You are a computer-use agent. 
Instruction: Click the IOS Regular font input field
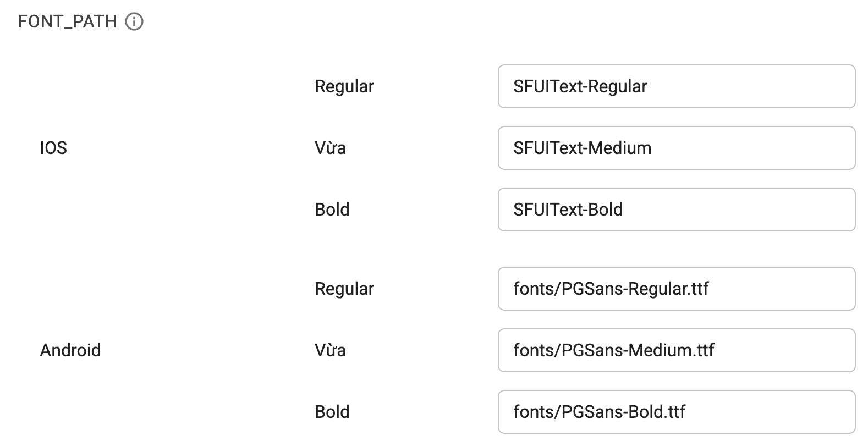[x=675, y=86]
